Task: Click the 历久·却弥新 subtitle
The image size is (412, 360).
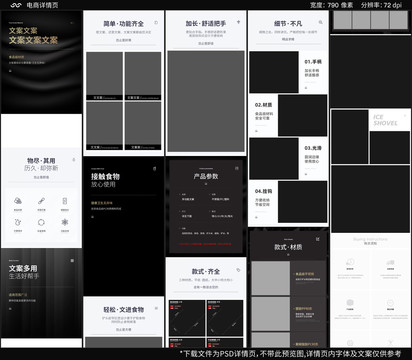Action: coord(41,168)
